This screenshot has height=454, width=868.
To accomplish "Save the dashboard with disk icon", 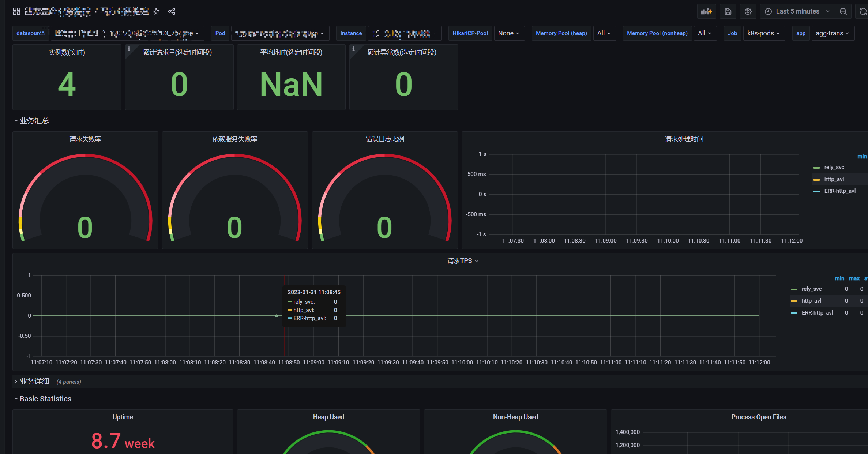I will coord(728,11).
